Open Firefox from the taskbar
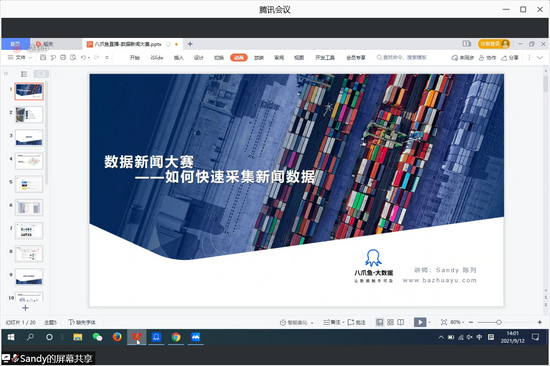Image resolution: width=550 pixels, height=366 pixels. click(117, 337)
